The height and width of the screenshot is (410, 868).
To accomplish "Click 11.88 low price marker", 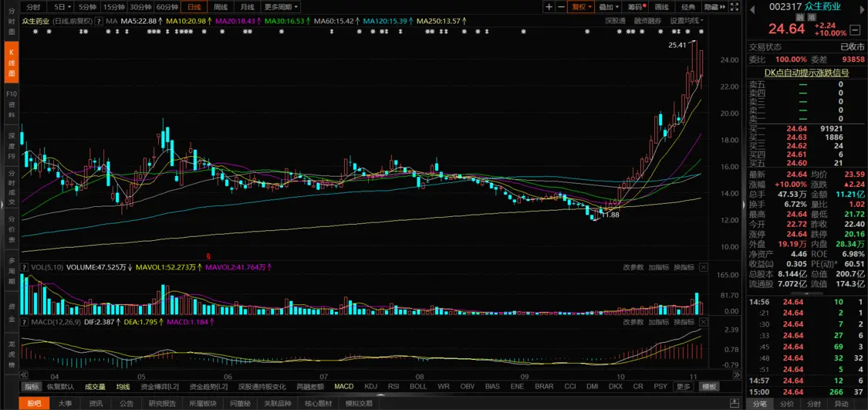I will [610, 215].
